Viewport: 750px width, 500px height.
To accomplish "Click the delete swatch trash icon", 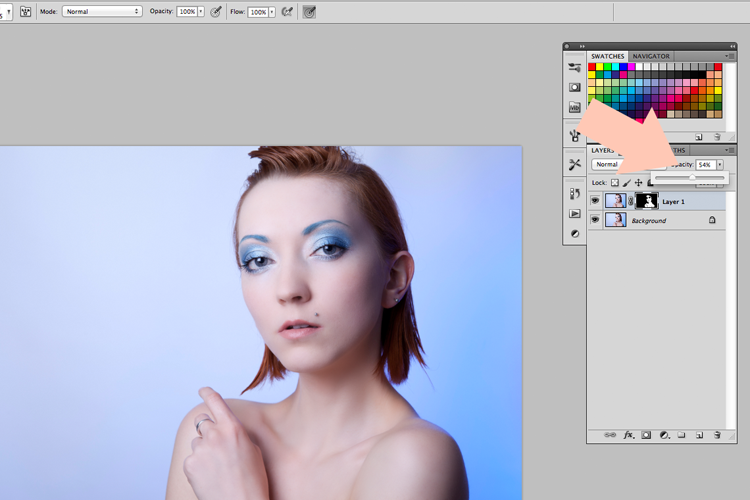I will [x=717, y=137].
